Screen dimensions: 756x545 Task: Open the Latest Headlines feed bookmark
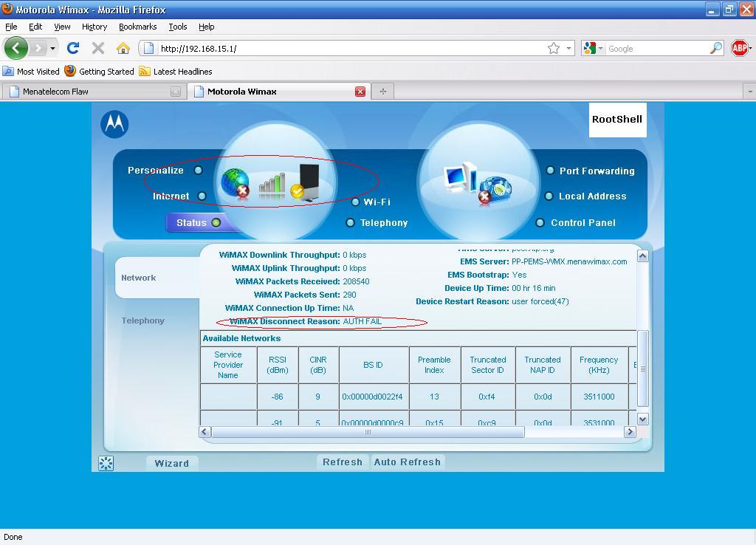pyautogui.click(x=176, y=72)
